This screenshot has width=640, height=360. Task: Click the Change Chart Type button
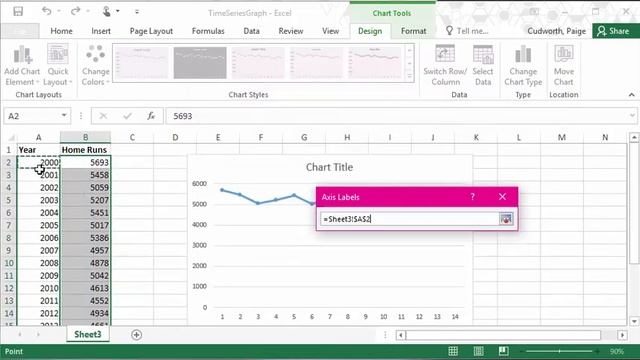(523, 65)
